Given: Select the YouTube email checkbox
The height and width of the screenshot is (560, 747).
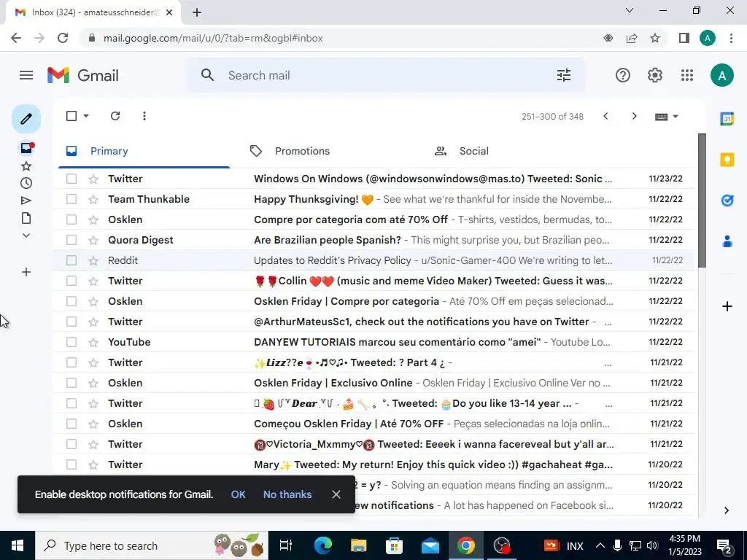Looking at the screenshot, I should 71,343.
